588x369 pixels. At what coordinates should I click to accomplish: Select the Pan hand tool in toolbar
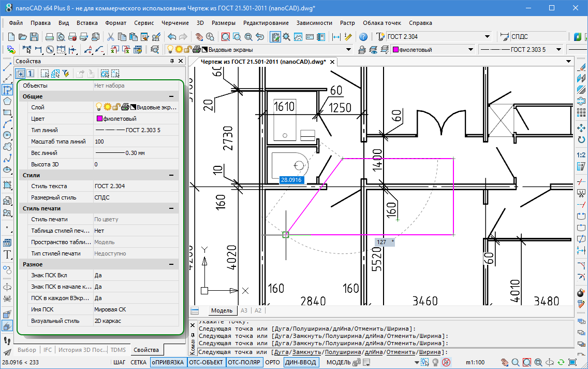pos(199,37)
